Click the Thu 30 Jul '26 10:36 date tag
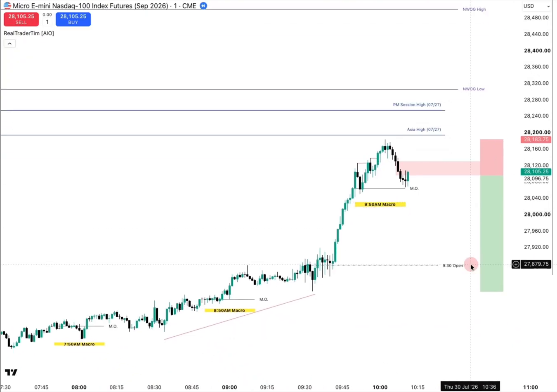This screenshot has width=557, height=392. tap(470, 387)
